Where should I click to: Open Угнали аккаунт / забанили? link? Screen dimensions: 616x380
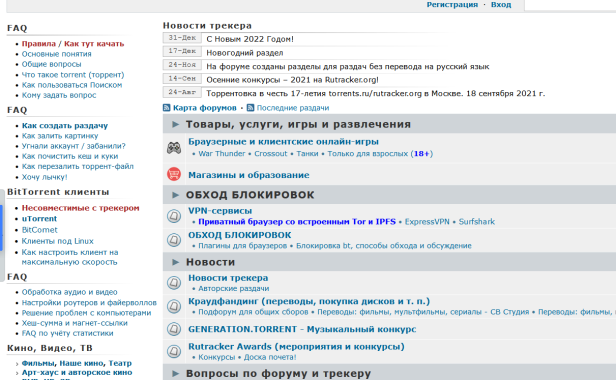pyautogui.click(x=73, y=146)
